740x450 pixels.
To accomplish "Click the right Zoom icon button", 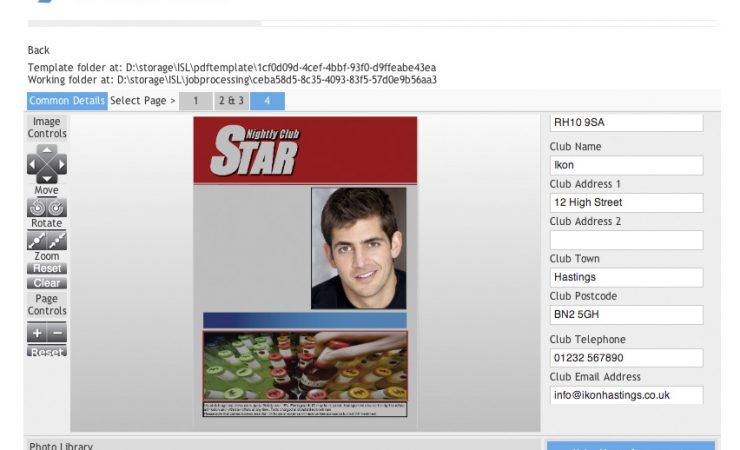I will click(x=57, y=240).
